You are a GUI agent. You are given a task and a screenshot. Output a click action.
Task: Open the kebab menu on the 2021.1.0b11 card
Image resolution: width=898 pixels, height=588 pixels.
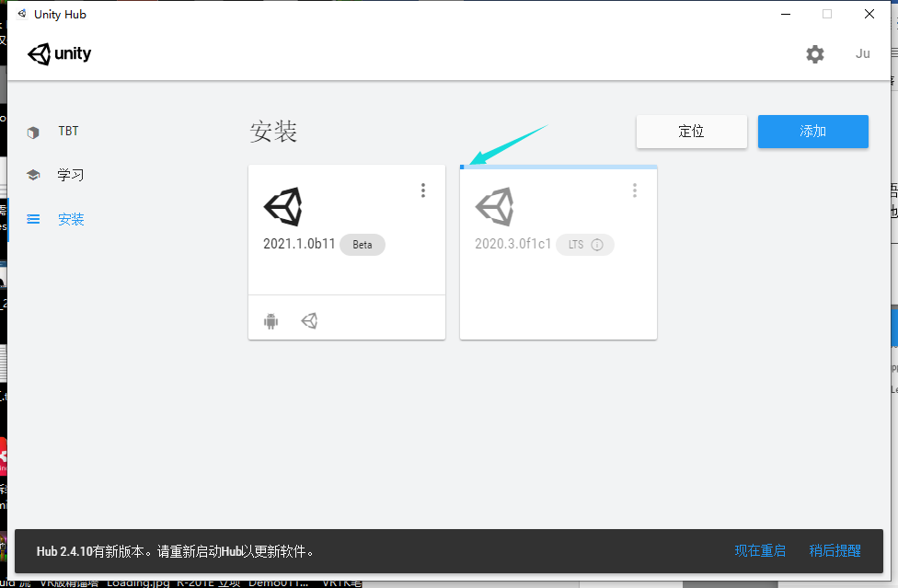[423, 190]
